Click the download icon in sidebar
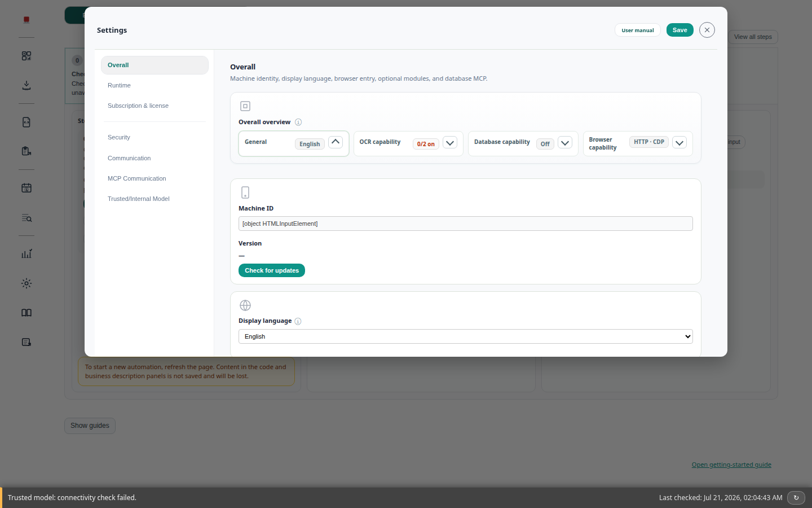812x508 pixels. click(x=27, y=85)
